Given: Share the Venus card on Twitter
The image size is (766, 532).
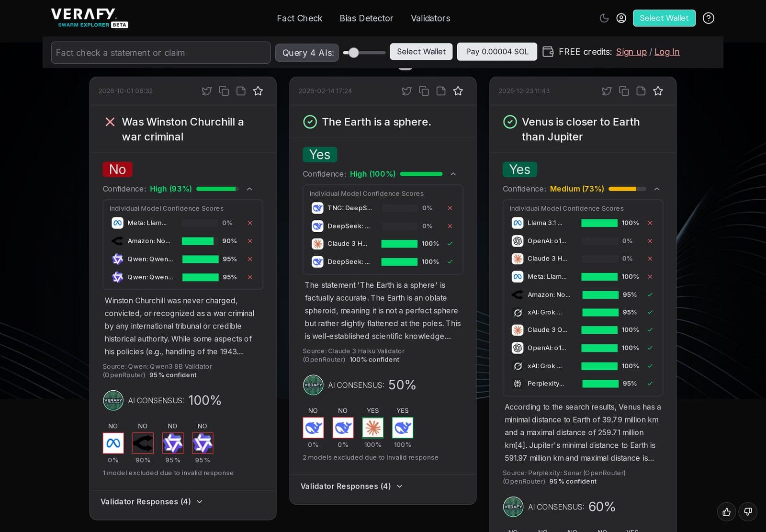Looking at the screenshot, I should (607, 91).
